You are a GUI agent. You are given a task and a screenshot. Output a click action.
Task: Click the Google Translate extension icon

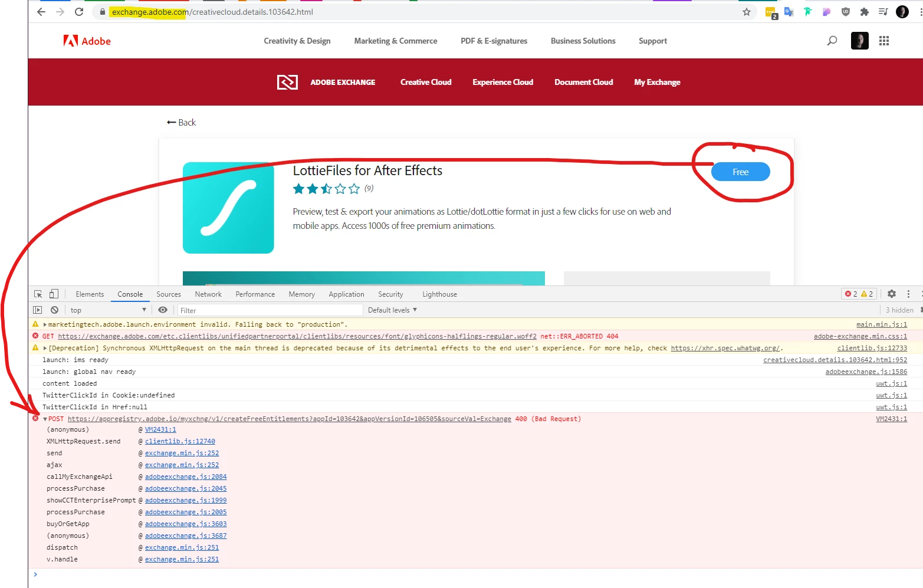(789, 12)
